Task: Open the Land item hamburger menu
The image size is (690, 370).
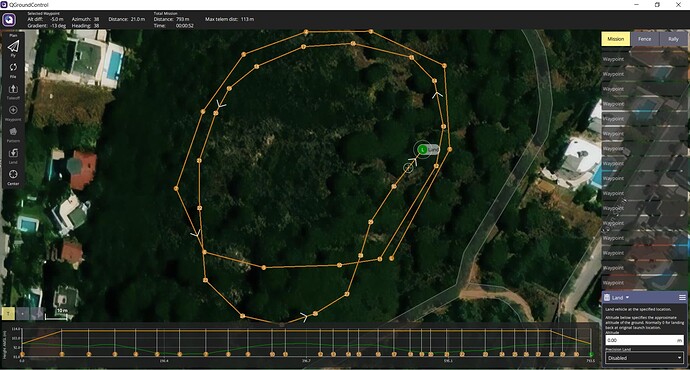Action: point(682,298)
